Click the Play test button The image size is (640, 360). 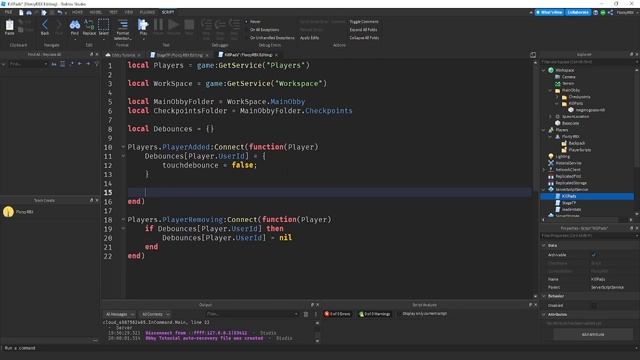click(x=143, y=25)
